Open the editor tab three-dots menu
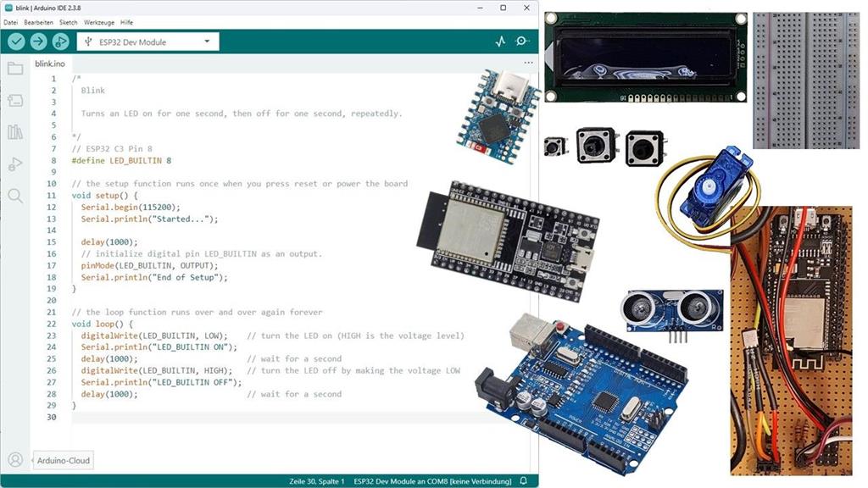The width and height of the screenshot is (868, 488). [529, 63]
